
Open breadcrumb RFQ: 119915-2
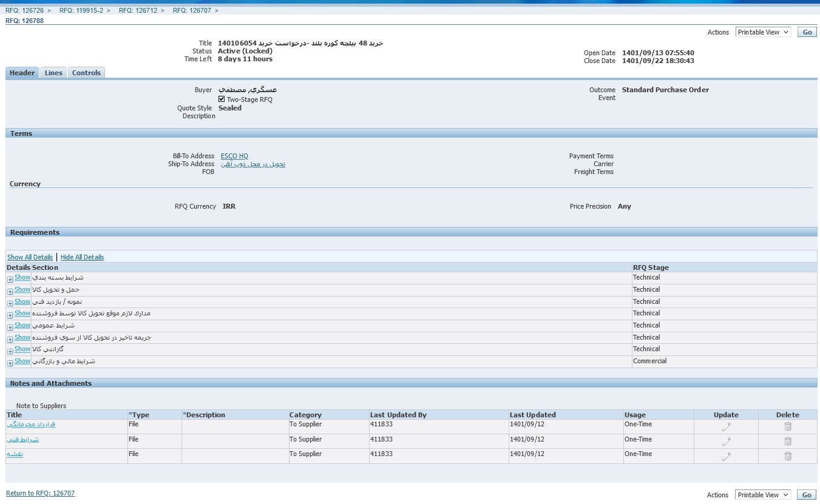(81, 10)
